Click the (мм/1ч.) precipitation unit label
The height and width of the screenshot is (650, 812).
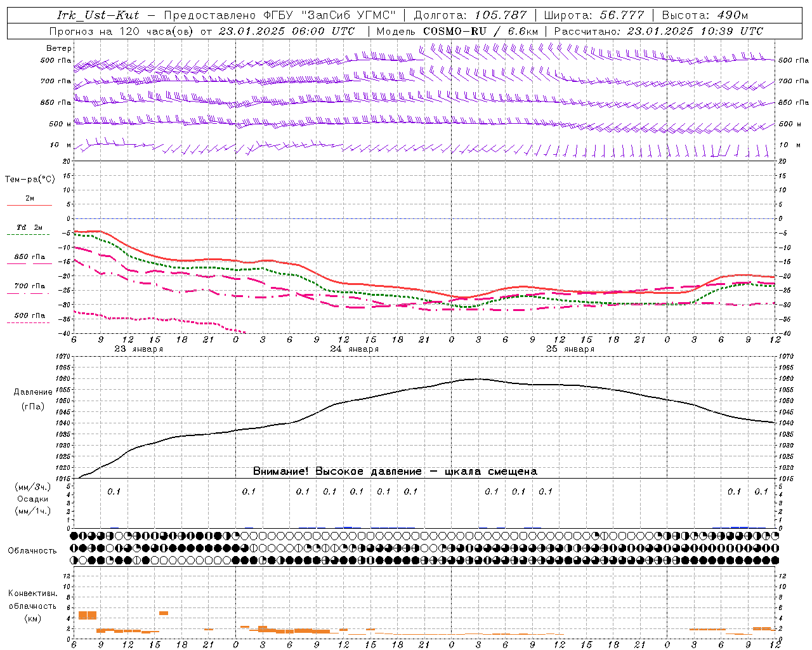point(33,511)
